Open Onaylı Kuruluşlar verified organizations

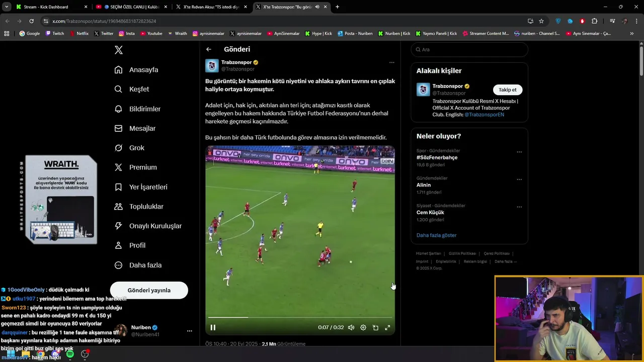[x=148, y=226]
